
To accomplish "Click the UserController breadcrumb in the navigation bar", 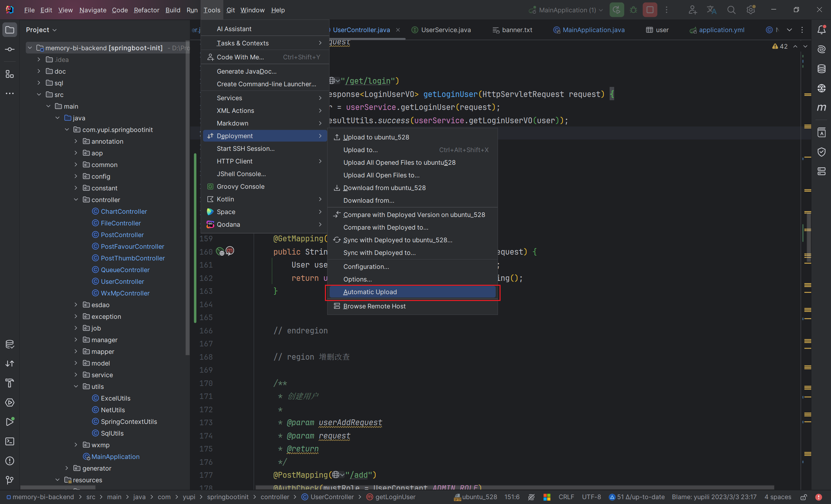I will click(x=328, y=497).
